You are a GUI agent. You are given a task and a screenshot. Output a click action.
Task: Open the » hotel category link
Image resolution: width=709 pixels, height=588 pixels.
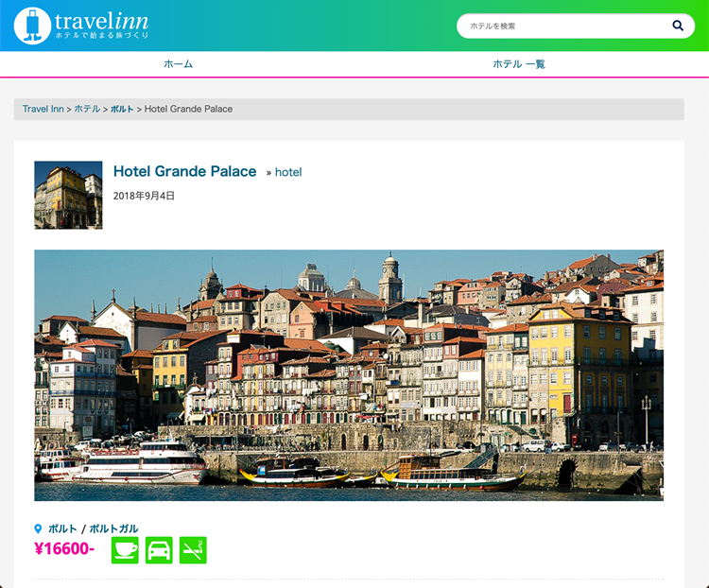[285, 172]
